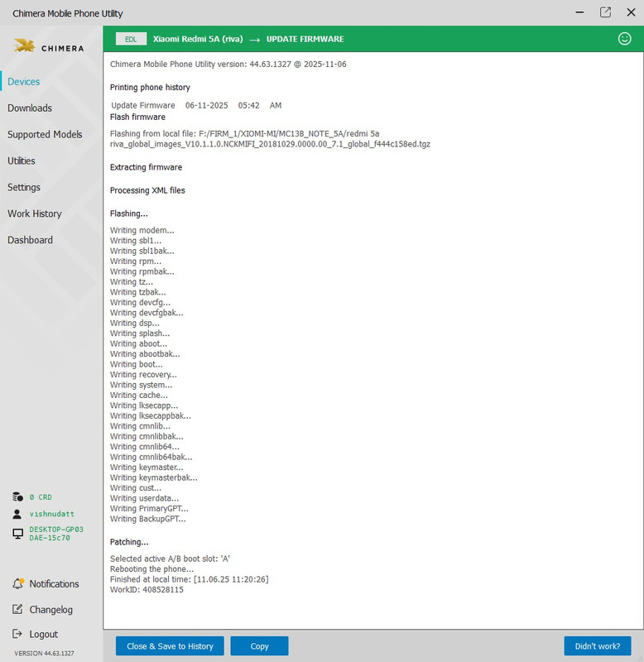
Task: Click Writing splash... log line
Action: click(x=140, y=333)
